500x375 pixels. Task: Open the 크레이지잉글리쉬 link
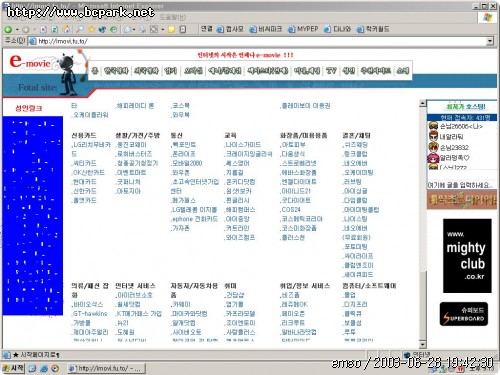[x=248, y=154]
